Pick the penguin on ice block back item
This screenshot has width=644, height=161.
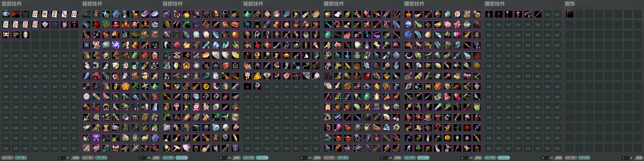coord(155,24)
